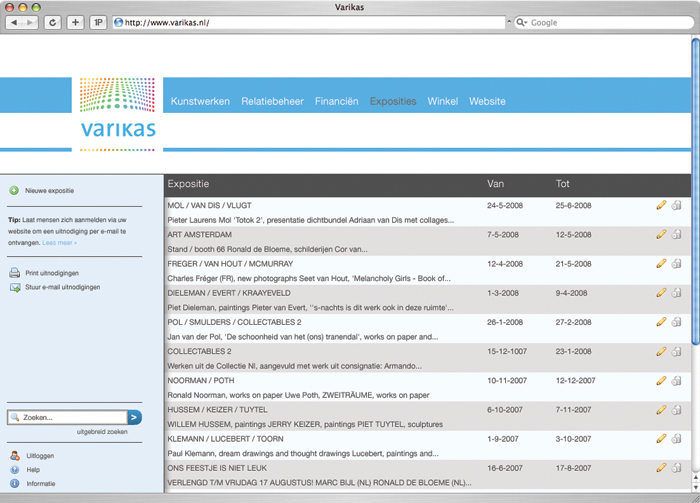
Task: Click the blue search submit arrow button
Action: [134, 417]
